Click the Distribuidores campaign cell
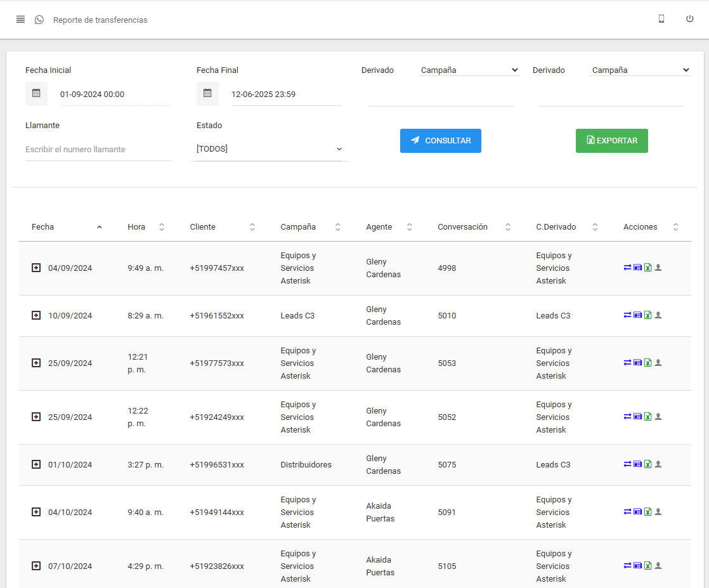Image resolution: width=709 pixels, height=588 pixels. point(306,464)
